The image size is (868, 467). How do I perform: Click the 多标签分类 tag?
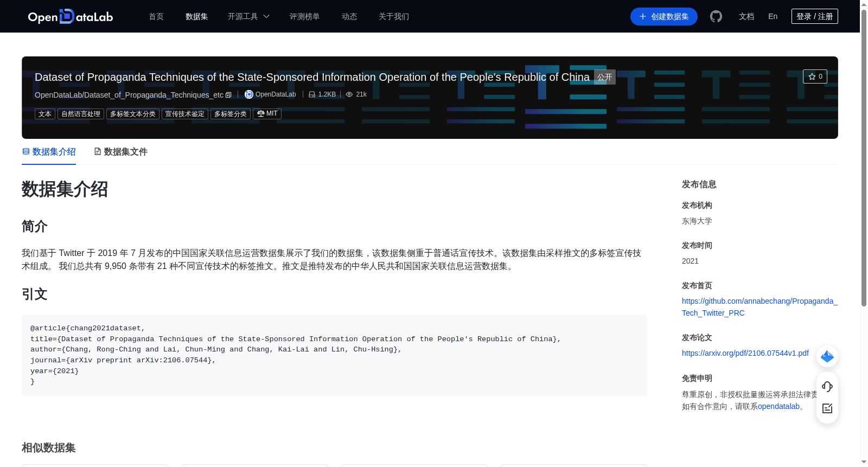coord(231,114)
